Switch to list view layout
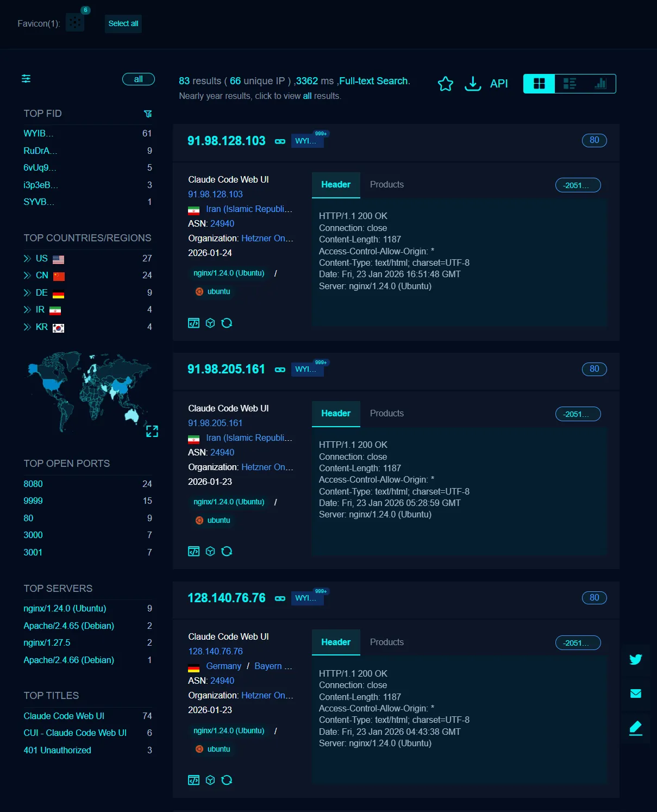 [570, 83]
